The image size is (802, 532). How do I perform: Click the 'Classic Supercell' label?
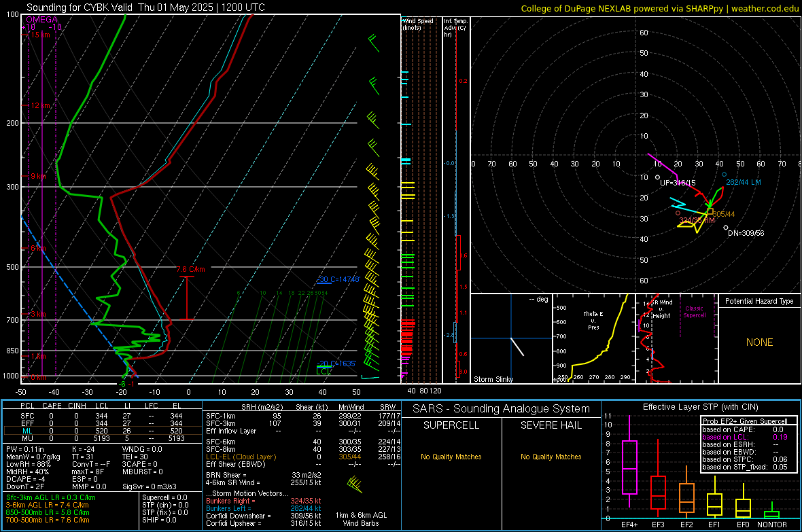point(694,312)
